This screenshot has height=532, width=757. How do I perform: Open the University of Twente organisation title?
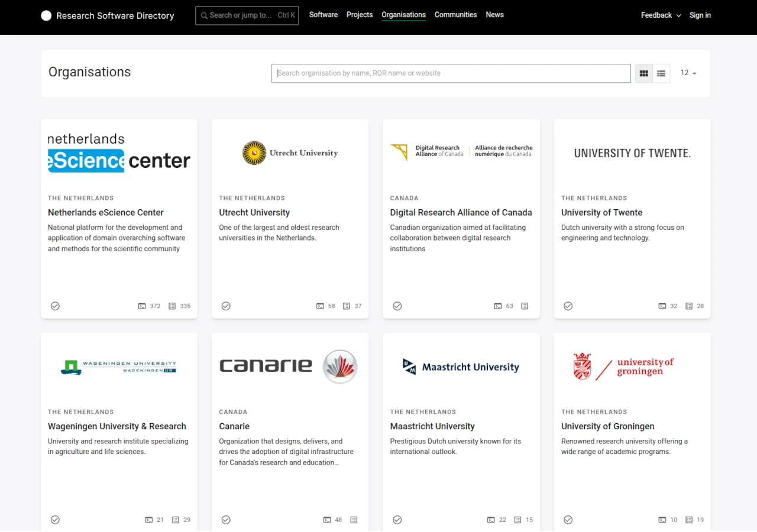[601, 212]
